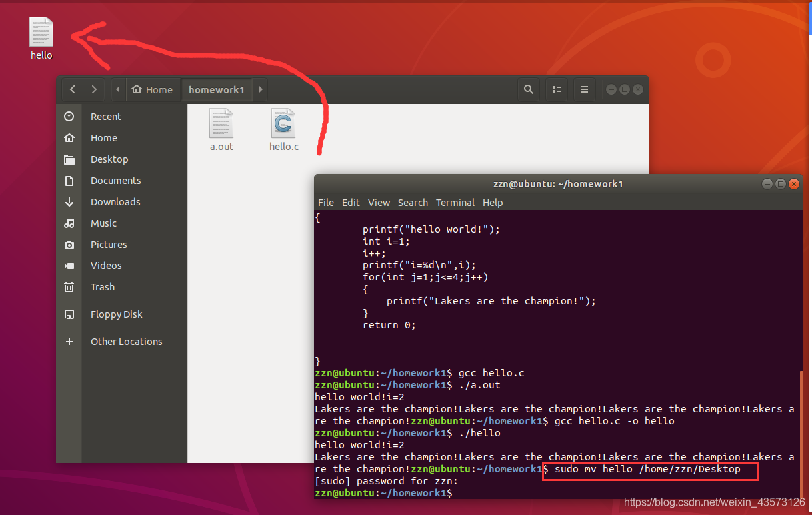Image resolution: width=812 pixels, height=515 pixels.
Task: Click the Floppy Disk drive icon
Action: pos(69,314)
